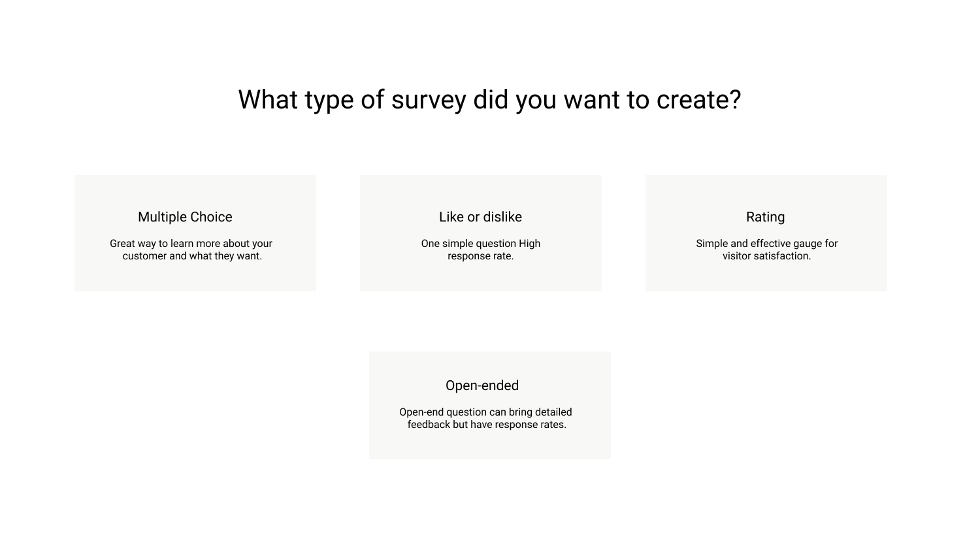Select the Like or dislike survey card
The height and width of the screenshot is (558, 980).
coord(481,233)
